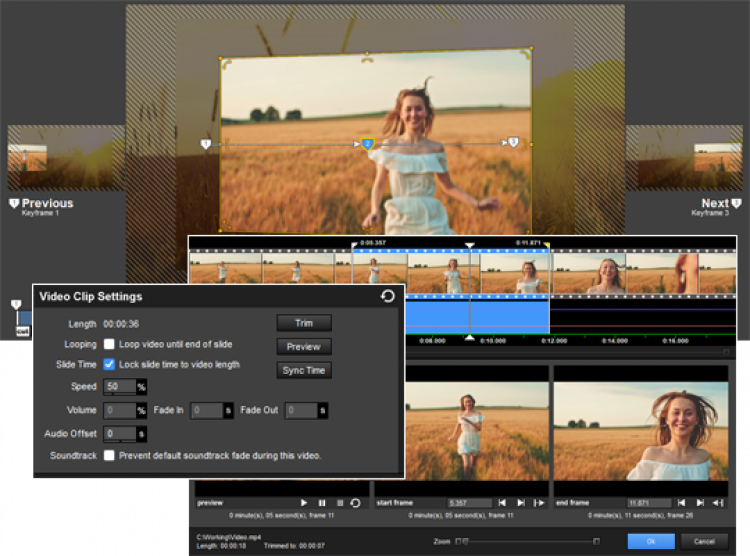Click the Speed percentage input field
The width and height of the screenshot is (750, 556).
tap(119, 387)
